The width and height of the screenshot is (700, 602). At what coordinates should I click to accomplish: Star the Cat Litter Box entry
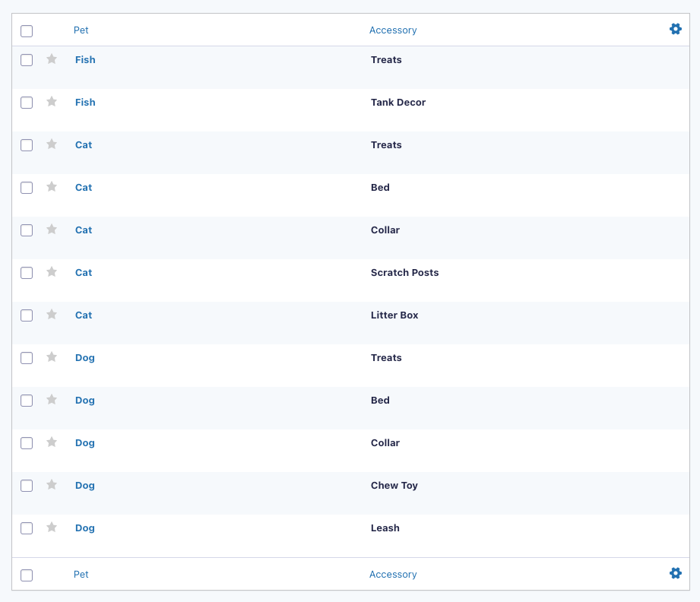pyautogui.click(x=52, y=315)
